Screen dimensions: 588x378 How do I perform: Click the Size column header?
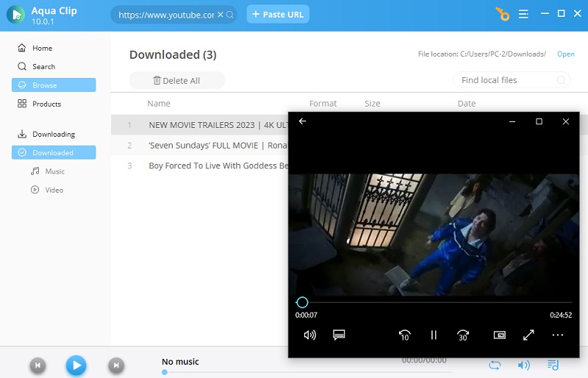373,104
